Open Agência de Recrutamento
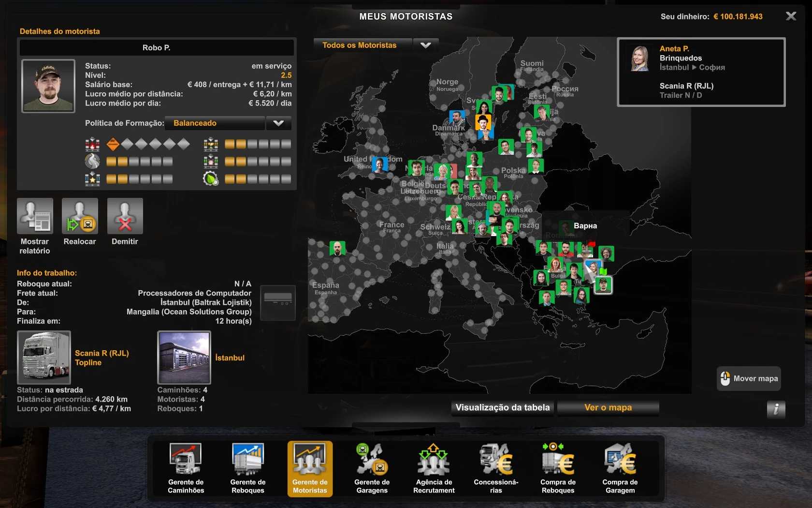The height and width of the screenshot is (508, 812). tap(434, 468)
